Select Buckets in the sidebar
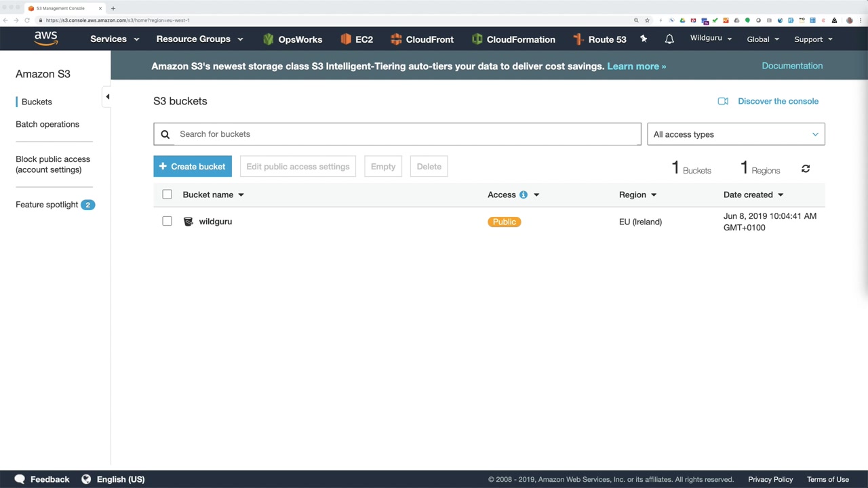 37,102
